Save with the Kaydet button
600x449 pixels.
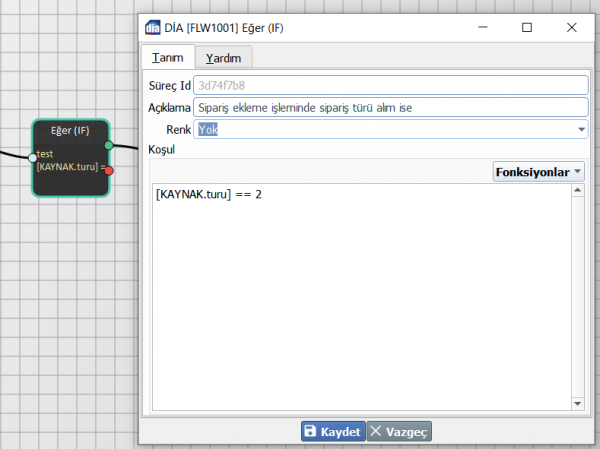click(x=333, y=431)
